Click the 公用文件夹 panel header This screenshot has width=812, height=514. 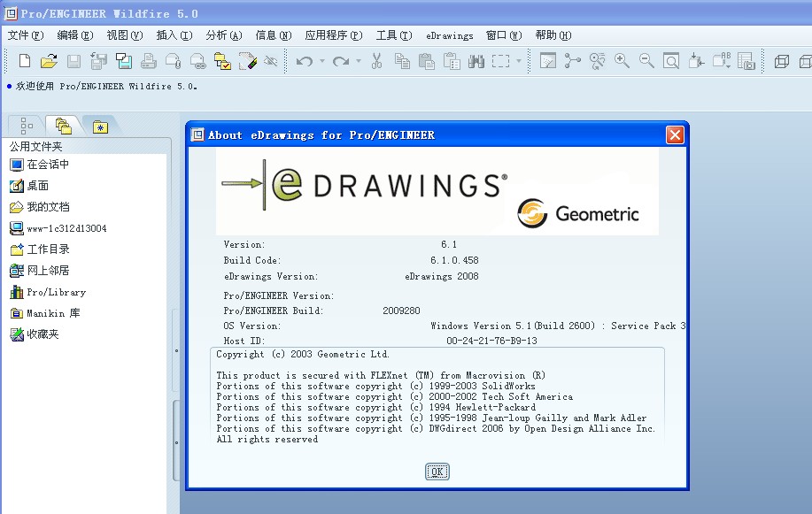(35, 147)
